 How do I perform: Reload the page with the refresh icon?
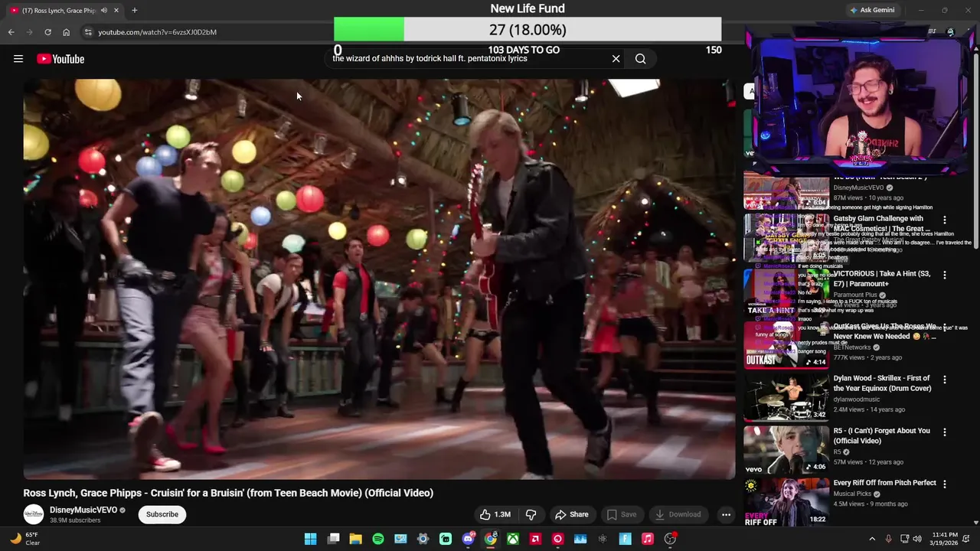47,32
